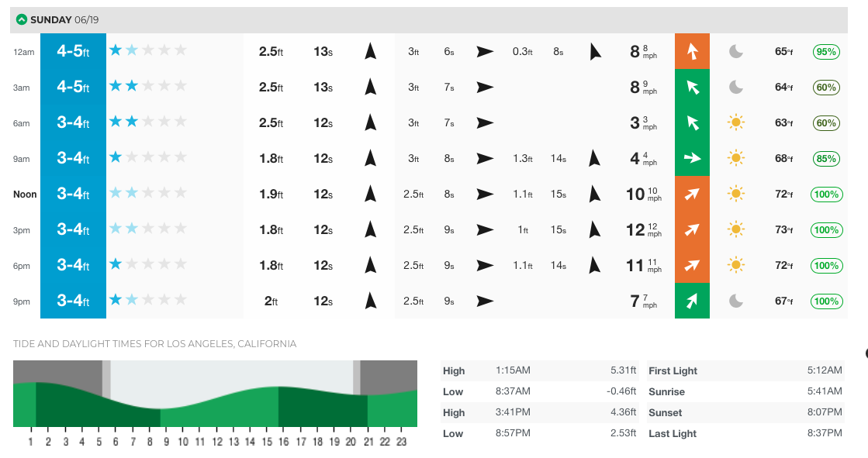Click the green wind direction arrow at 3am
The width and height of the screenshot is (868, 458).
(692, 88)
